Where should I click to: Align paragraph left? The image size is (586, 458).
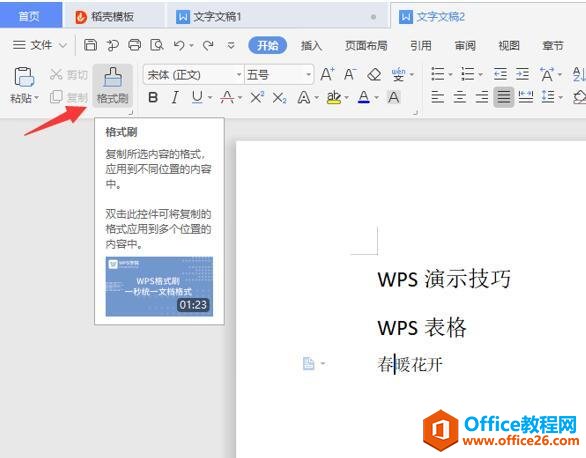point(438,98)
